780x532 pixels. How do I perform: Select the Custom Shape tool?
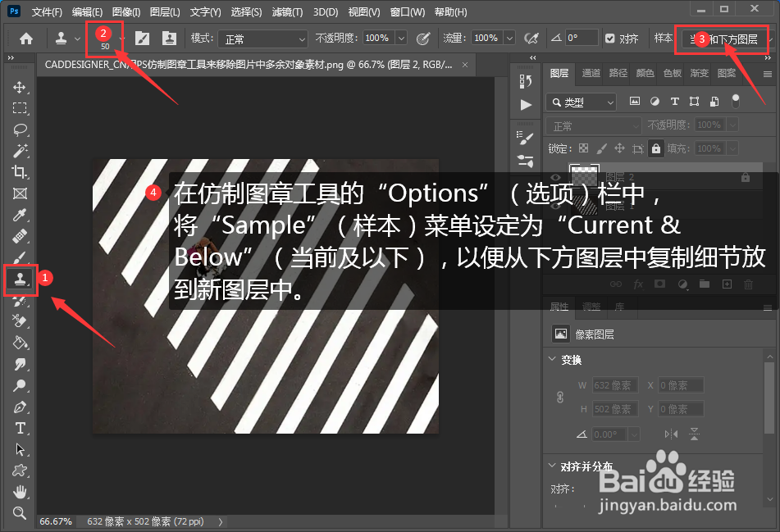click(20, 471)
